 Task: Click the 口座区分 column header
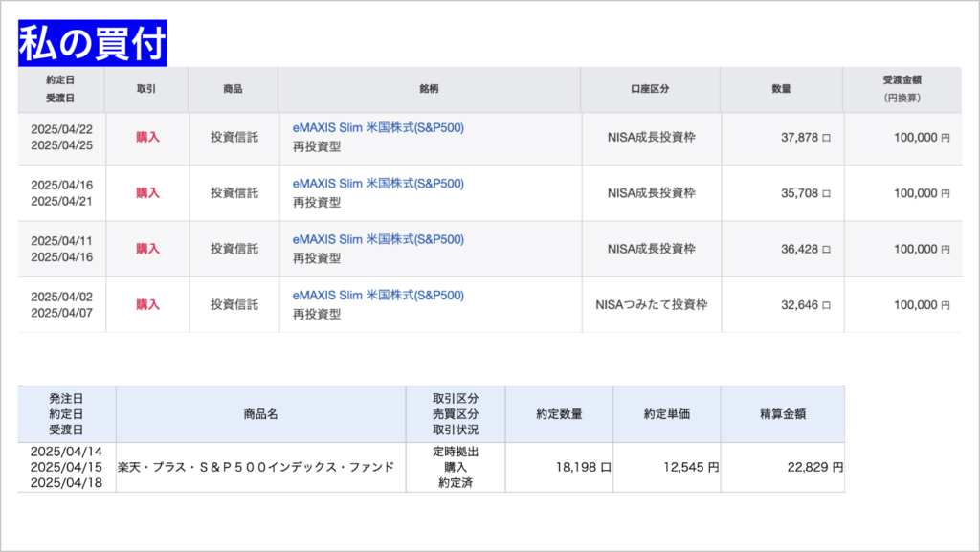[650, 89]
